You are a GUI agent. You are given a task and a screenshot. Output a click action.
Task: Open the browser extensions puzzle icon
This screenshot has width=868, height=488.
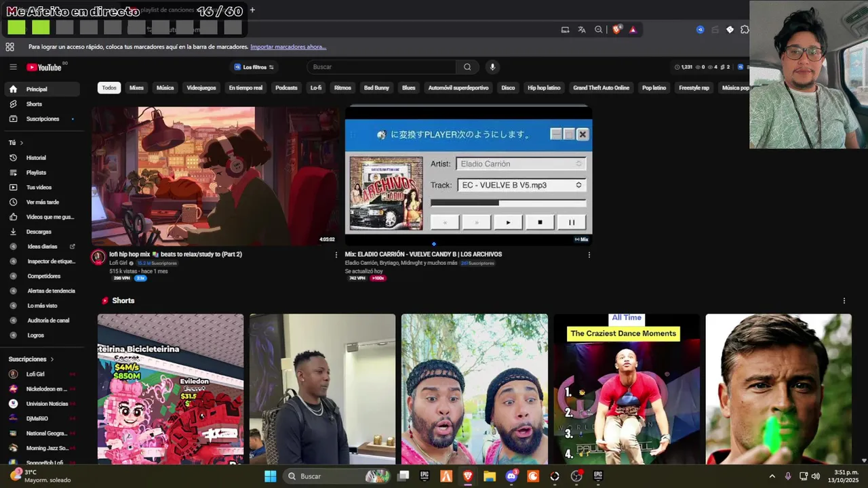[x=745, y=30]
